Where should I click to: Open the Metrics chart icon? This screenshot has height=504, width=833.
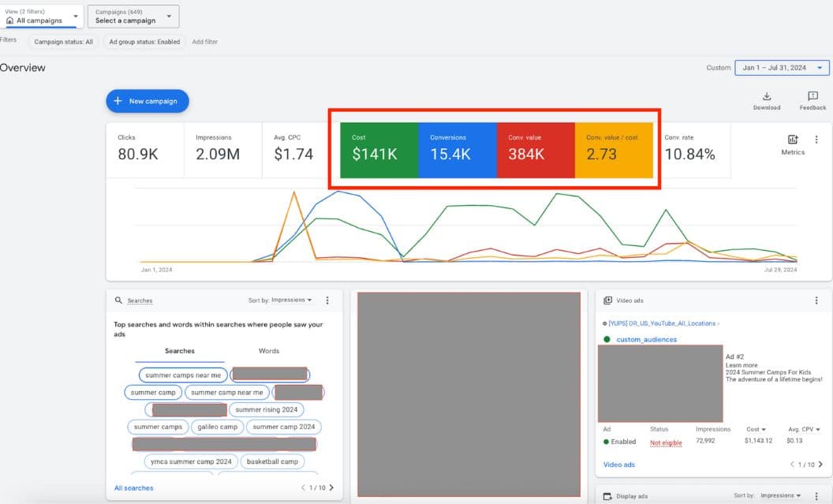tap(793, 140)
